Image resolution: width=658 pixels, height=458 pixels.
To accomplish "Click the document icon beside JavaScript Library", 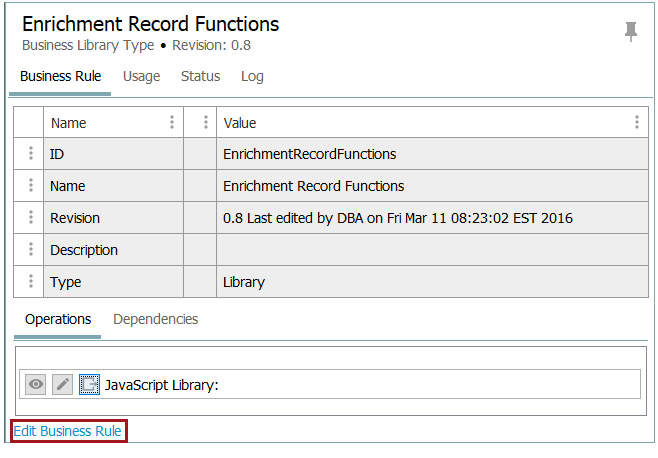I will click(x=89, y=384).
